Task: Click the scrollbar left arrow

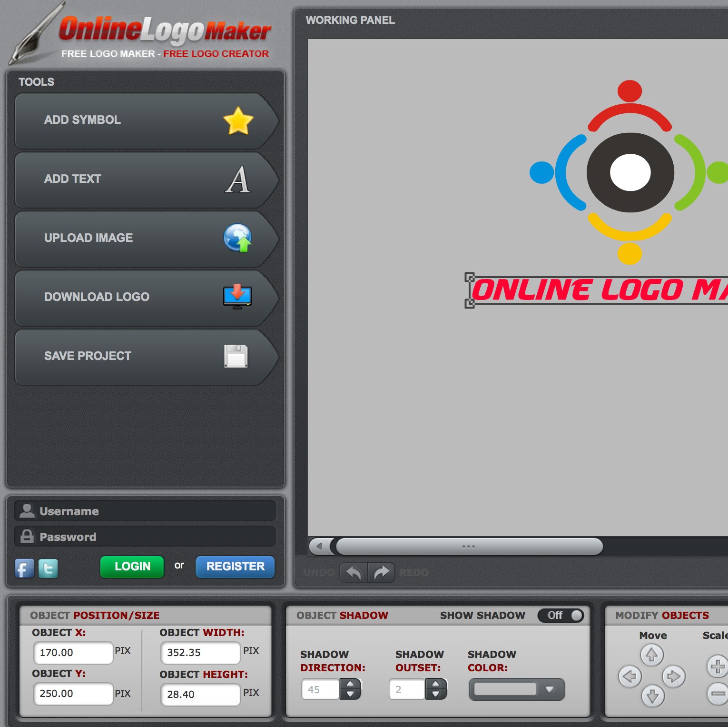Action: pyautogui.click(x=320, y=547)
